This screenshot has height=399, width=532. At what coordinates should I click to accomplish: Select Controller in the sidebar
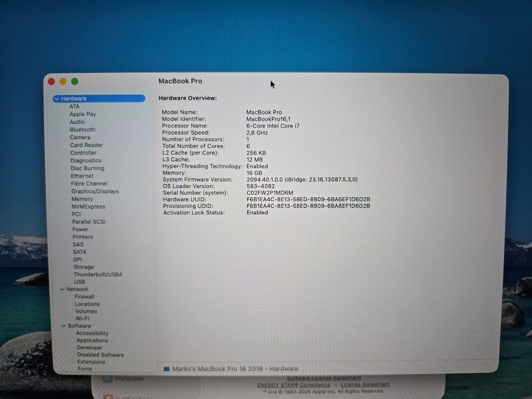point(84,153)
